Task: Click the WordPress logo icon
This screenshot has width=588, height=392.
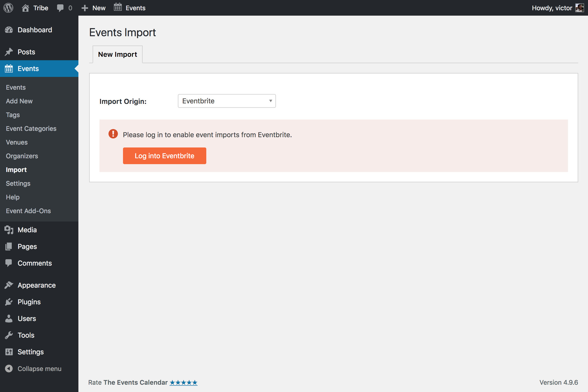Action: click(x=9, y=8)
